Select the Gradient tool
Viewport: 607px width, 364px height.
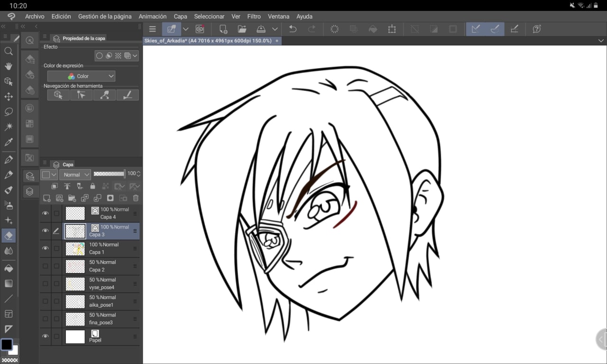[9, 283]
